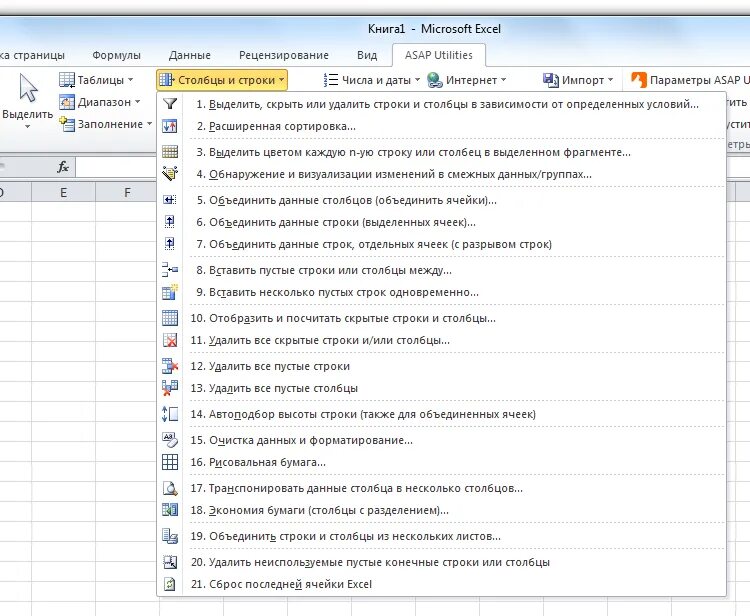This screenshot has height=616, width=750.
Task: Choose Автоподбор высоты строки entry
Action: 442,414
